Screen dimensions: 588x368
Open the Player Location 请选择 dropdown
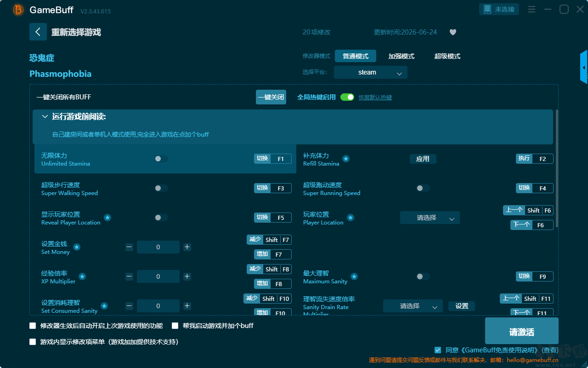click(430, 218)
